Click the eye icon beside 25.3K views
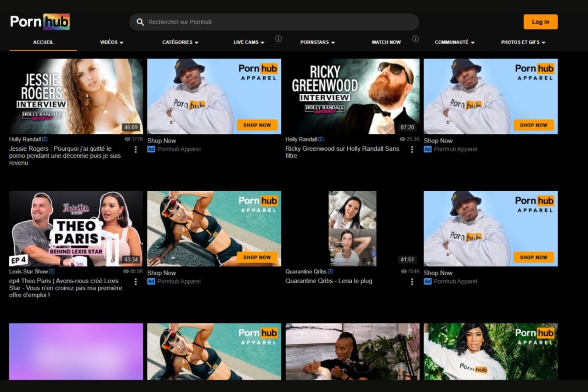The height and width of the screenshot is (392, 588). (x=402, y=139)
